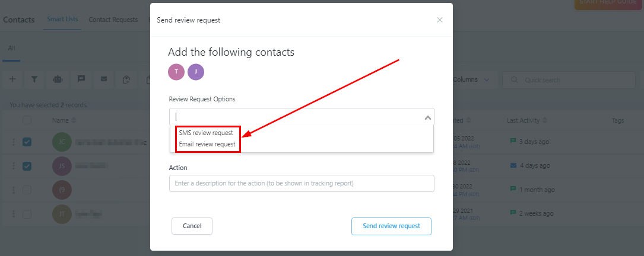Click the email envelope toolbar icon
This screenshot has height=256, width=644.
(x=104, y=79)
